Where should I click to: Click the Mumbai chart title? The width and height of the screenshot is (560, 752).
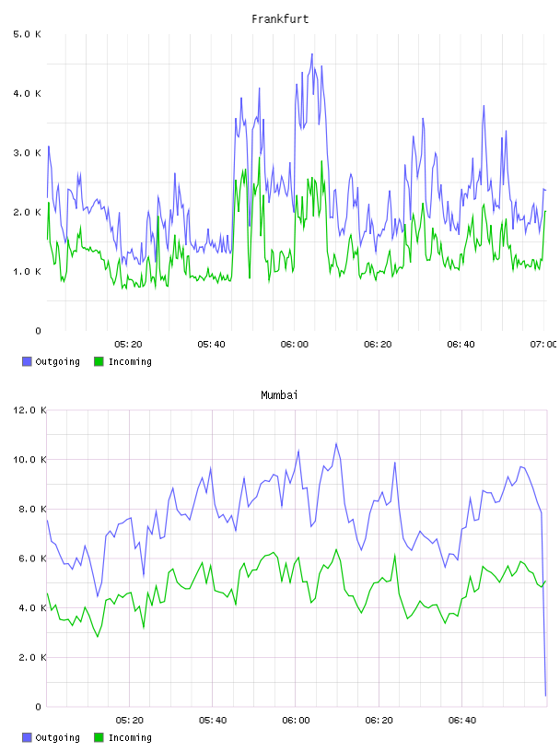tap(279, 395)
